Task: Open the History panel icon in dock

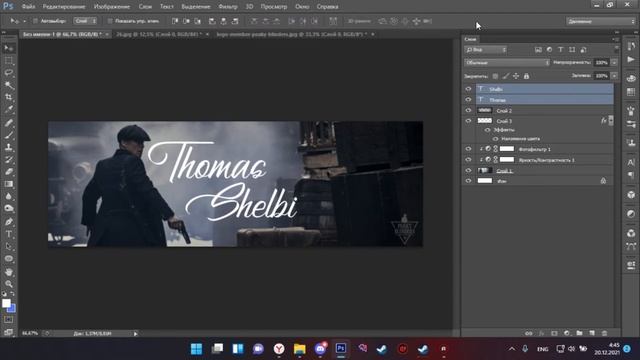Action: [x=631, y=46]
